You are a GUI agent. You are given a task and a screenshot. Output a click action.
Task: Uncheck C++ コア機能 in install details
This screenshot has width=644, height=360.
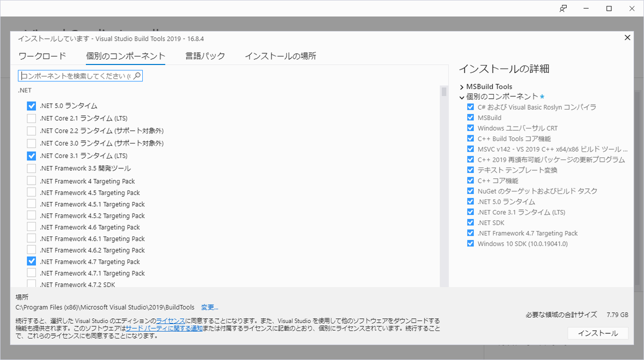click(x=471, y=181)
